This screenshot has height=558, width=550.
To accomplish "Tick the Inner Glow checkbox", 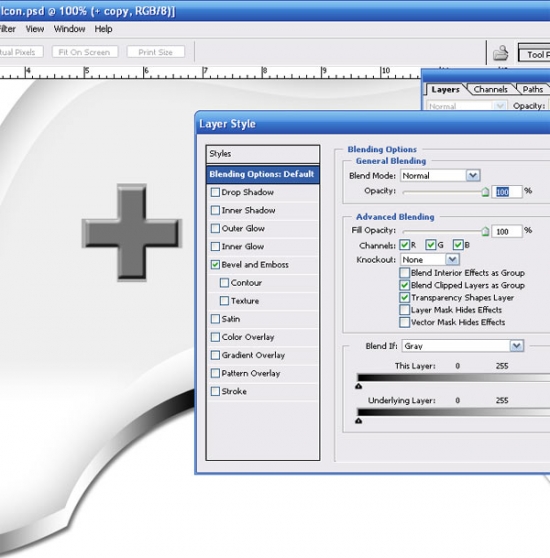I will [x=215, y=247].
